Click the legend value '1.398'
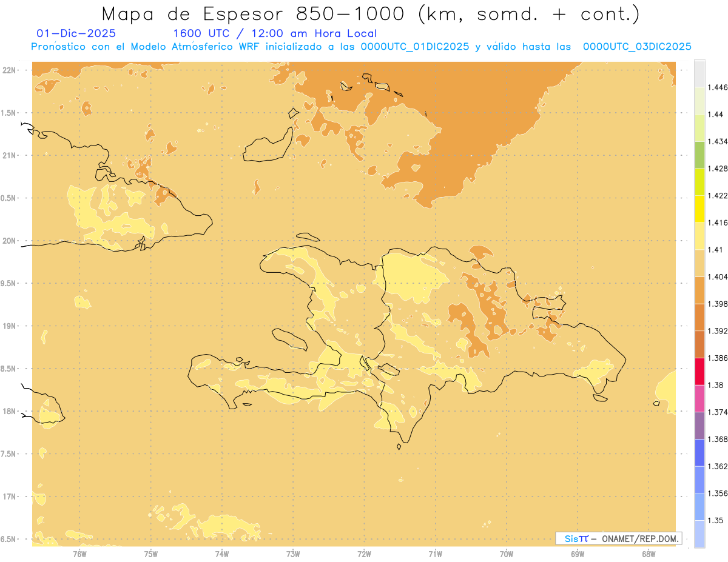728x562 pixels. click(718, 304)
